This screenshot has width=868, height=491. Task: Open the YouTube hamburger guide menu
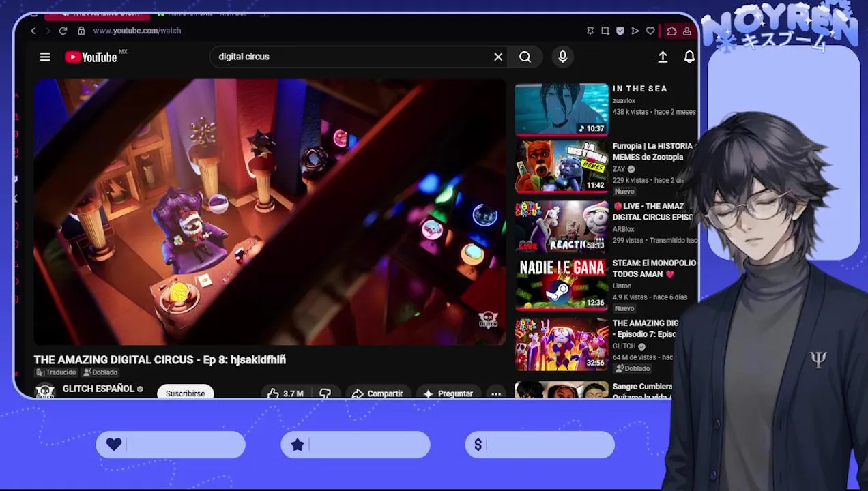pos(45,57)
